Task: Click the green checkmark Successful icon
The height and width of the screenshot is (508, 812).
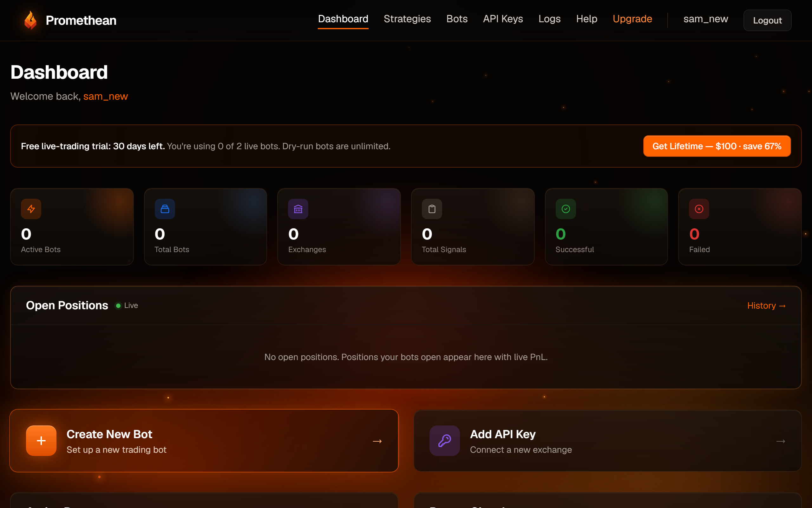Action: pos(566,209)
